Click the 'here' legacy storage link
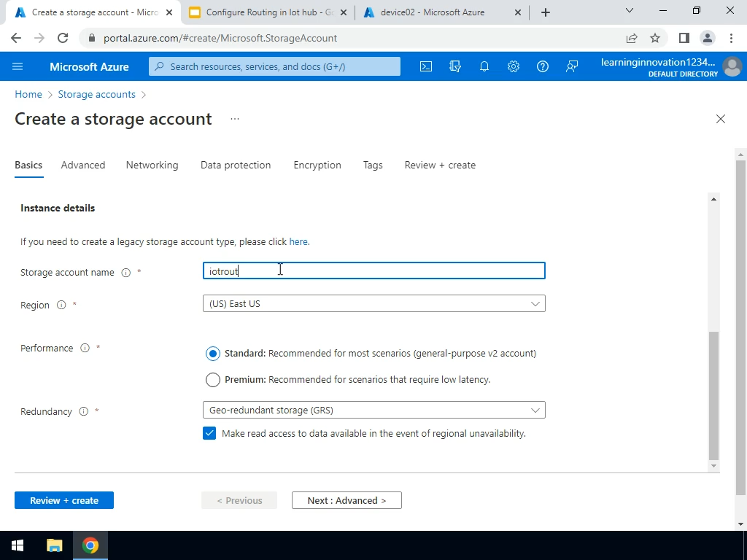The height and width of the screenshot is (560, 747). 298,242
